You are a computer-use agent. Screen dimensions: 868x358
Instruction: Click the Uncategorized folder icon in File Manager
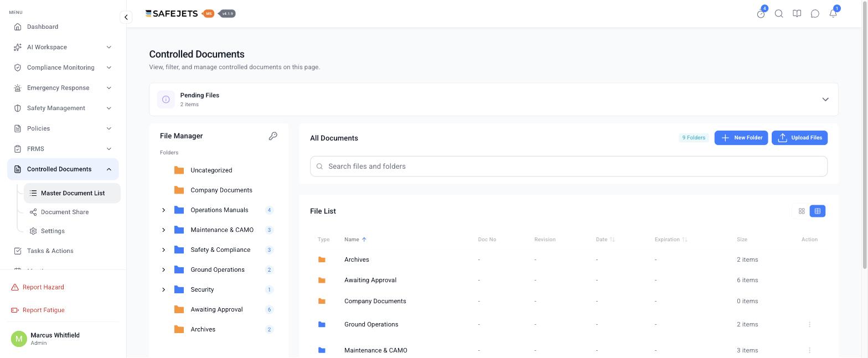coord(179,170)
